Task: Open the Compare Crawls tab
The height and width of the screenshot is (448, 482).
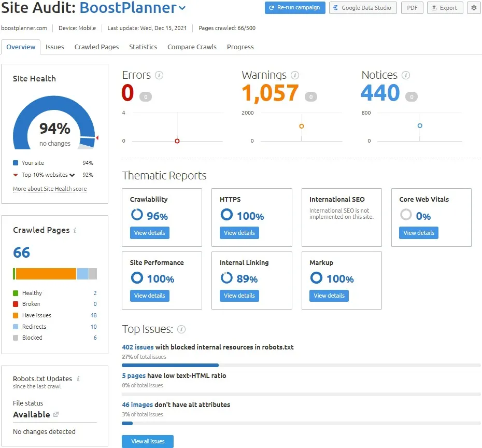Action: click(x=192, y=47)
